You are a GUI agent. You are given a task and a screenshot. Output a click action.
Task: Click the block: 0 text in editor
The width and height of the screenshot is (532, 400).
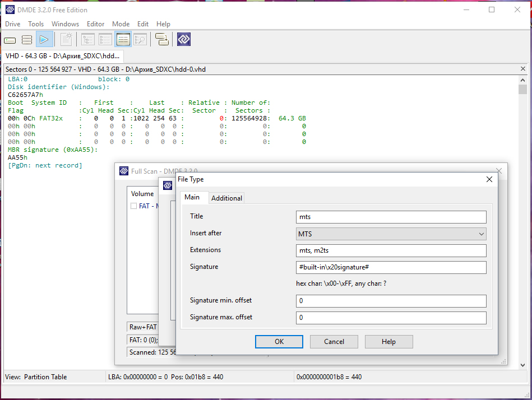[114, 79]
